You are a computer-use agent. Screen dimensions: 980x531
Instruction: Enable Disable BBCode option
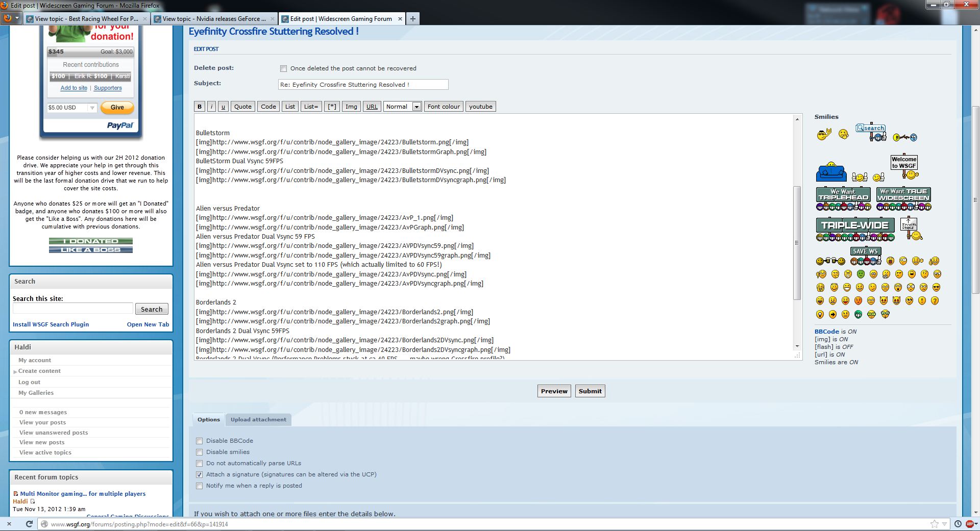200,441
